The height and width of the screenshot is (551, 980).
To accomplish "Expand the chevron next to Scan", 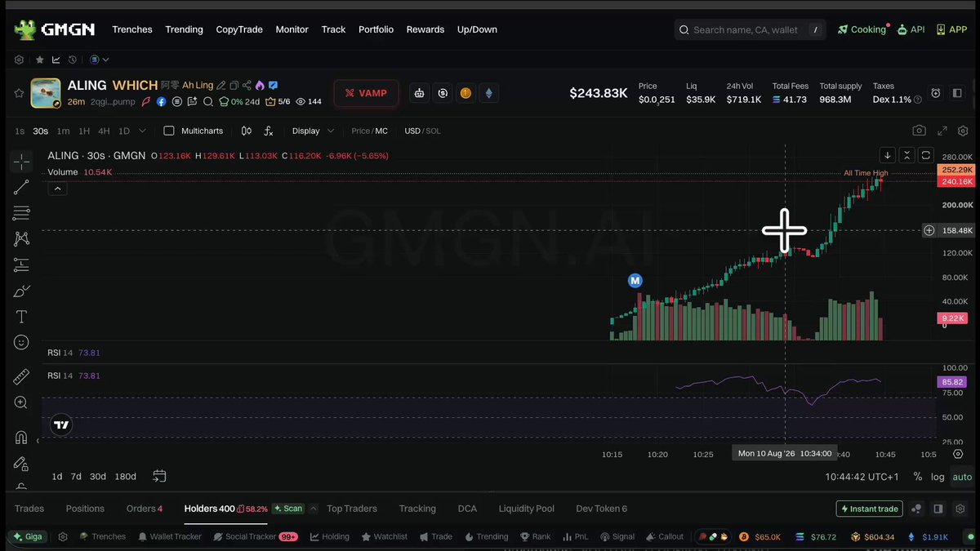I will click(314, 509).
